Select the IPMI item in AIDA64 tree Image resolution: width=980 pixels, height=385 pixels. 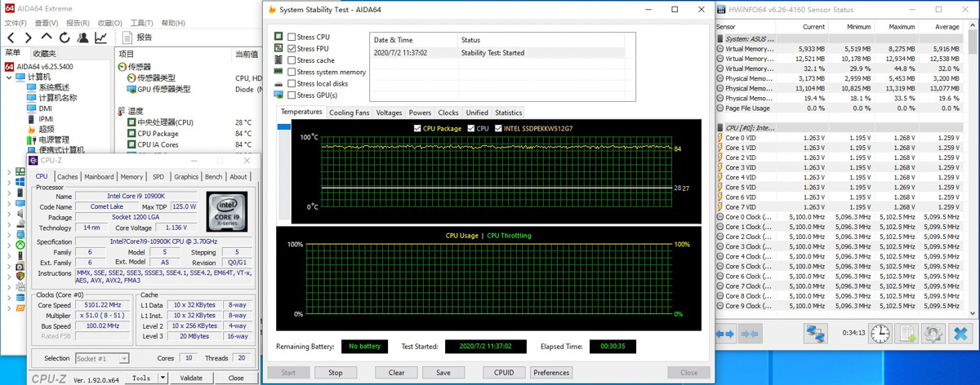click(x=46, y=119)
